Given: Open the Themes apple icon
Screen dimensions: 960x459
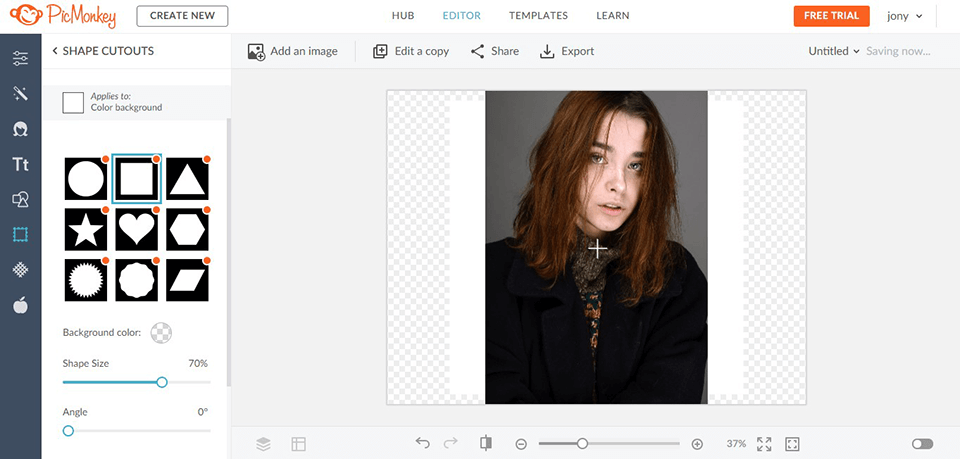Looking at the screenshot, I should pos(20,305).
